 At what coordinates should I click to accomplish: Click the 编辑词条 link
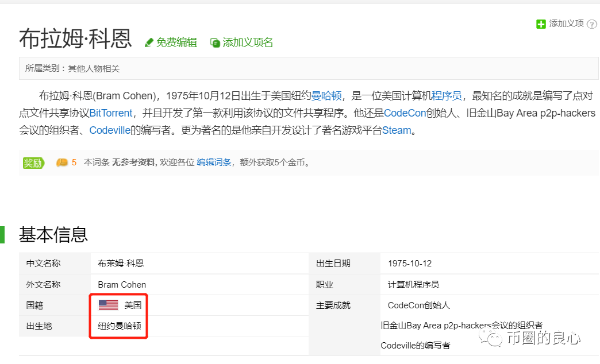click(214, 162)
